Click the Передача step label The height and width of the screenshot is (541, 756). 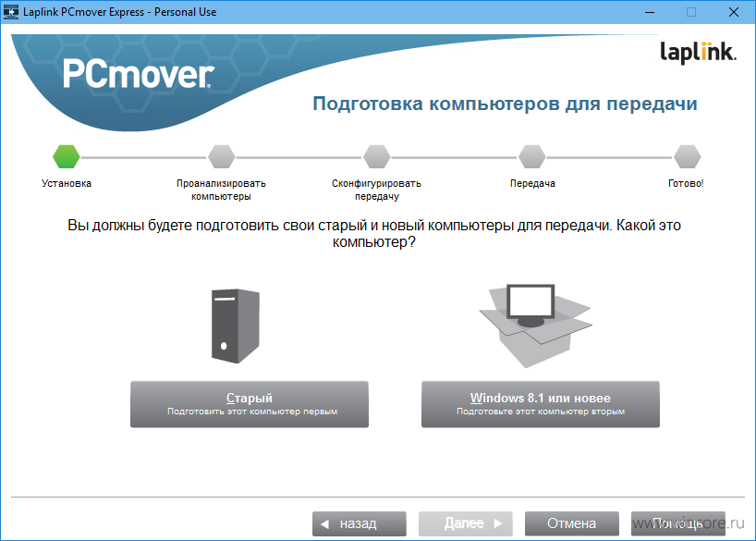[532, 183]
